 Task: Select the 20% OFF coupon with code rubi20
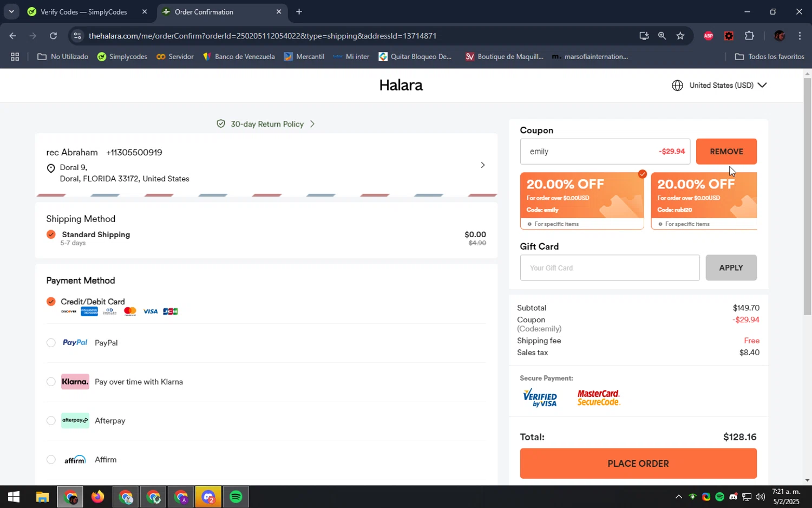[x=704, y=201]
